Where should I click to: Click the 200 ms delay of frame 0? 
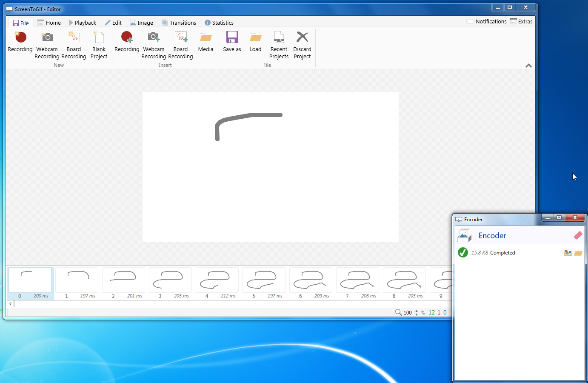coord(41,296)
